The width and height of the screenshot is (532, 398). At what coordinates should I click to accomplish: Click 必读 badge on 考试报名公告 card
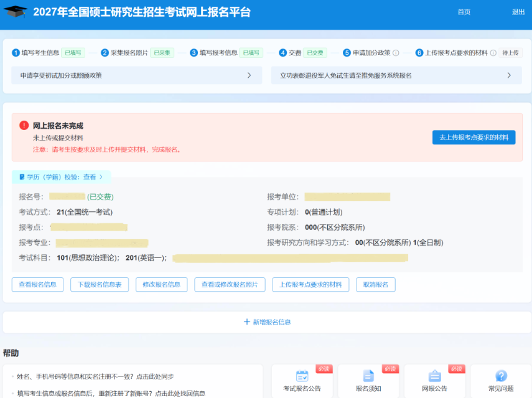tap(324, 369)
